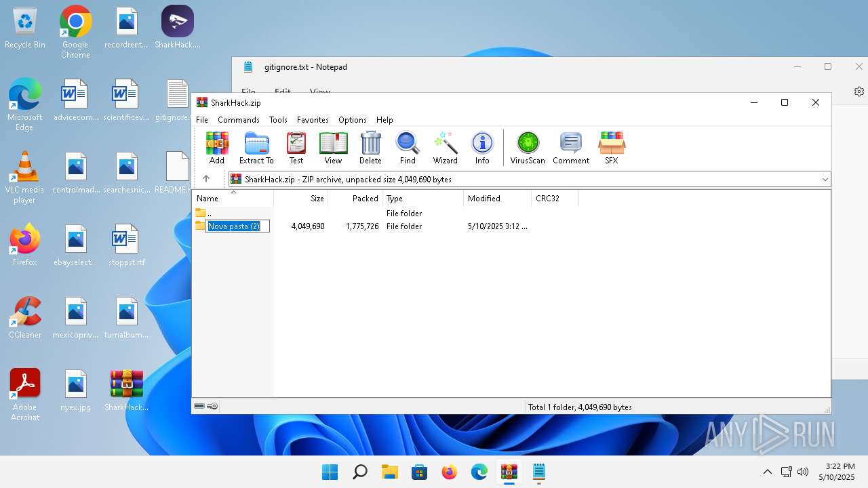This screenshot has width=868, height=488.
Task: Sort by Size column header
Action: point(301,199)
